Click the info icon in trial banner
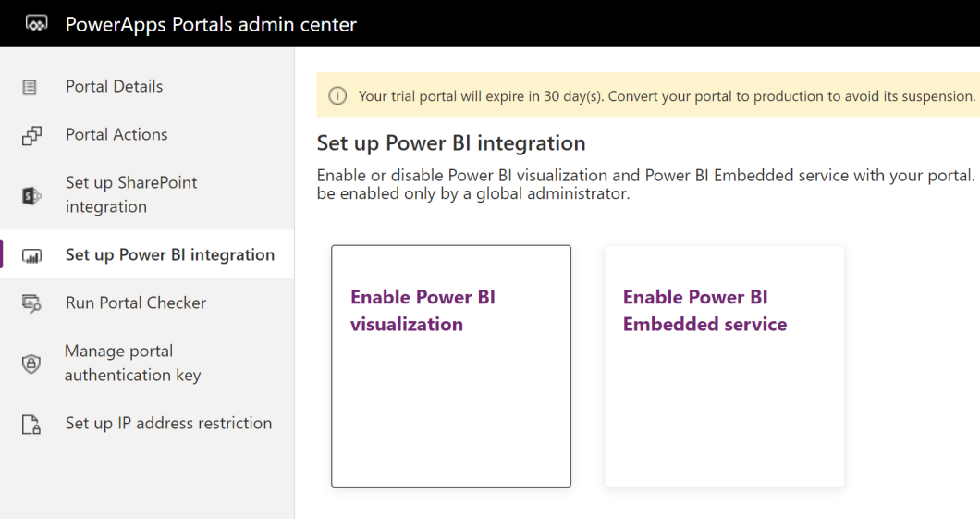The image size is (980, 519). click(337, 95)
